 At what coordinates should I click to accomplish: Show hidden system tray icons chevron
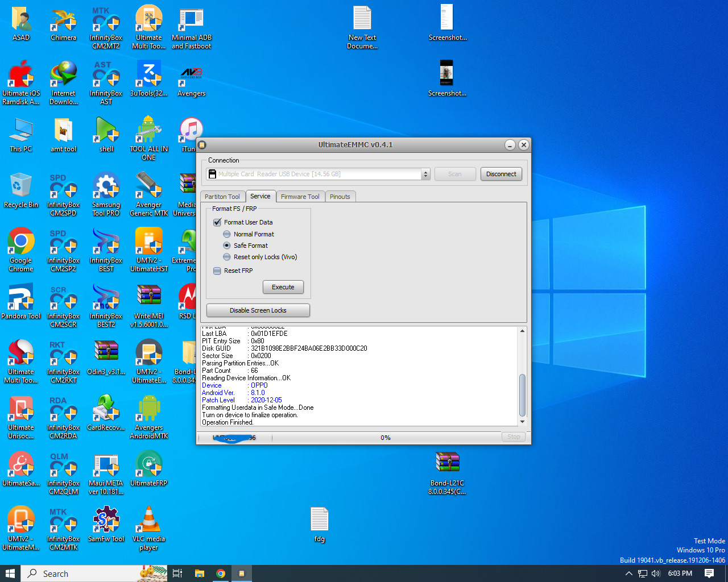point(628,573)
